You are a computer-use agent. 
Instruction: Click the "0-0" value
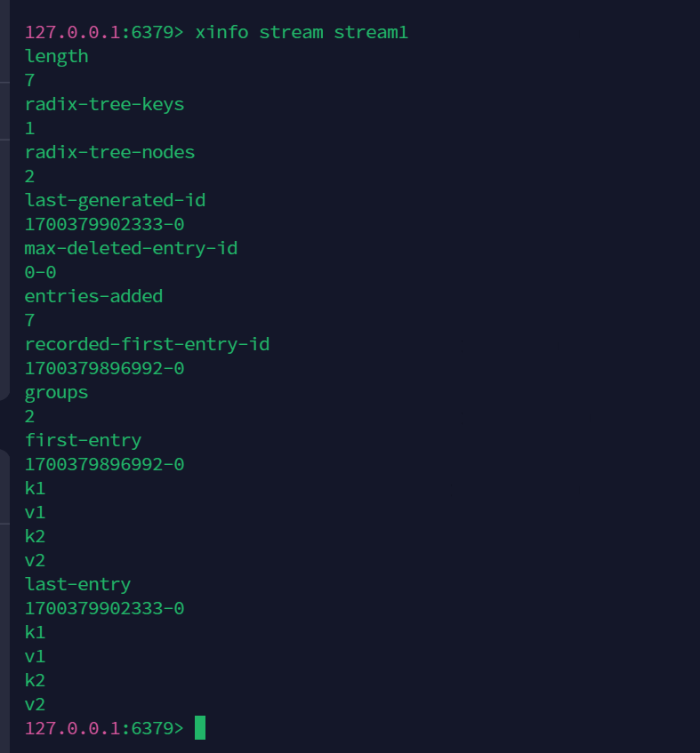point(40,272)
